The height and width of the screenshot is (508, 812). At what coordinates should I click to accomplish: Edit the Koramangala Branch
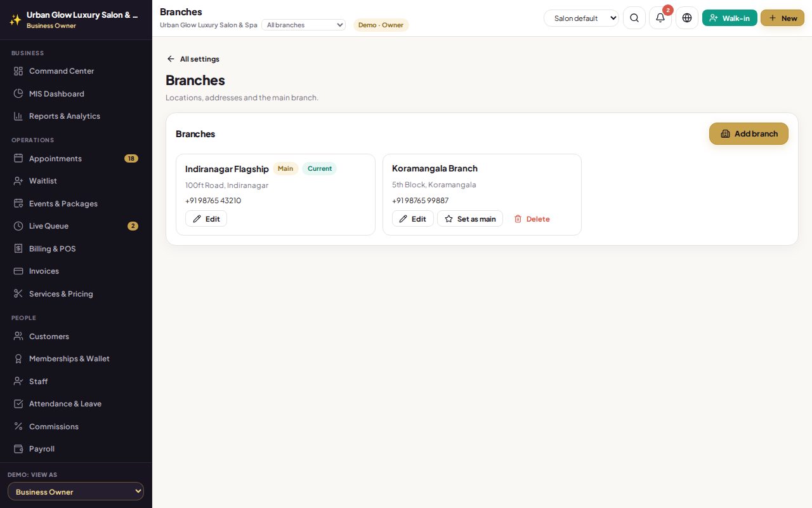(x=413, y=218)
